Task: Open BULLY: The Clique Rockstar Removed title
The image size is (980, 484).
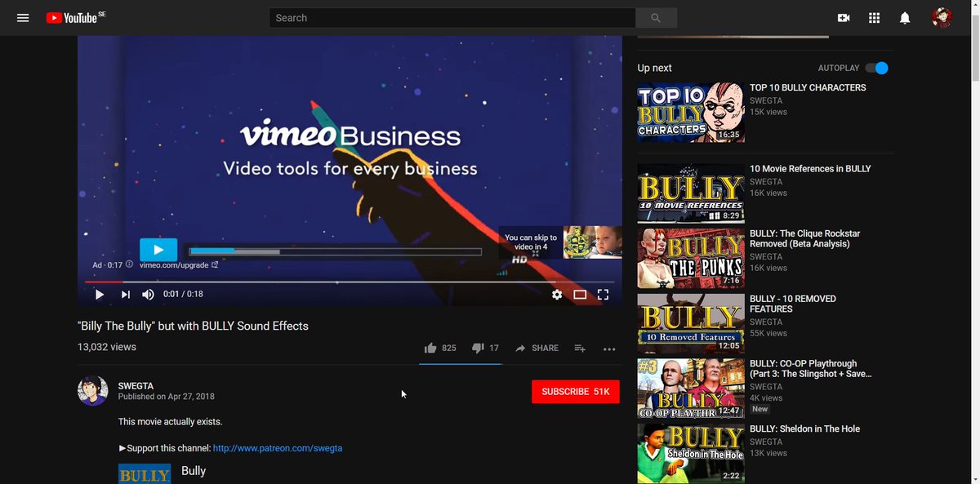Action: point(805,238)
